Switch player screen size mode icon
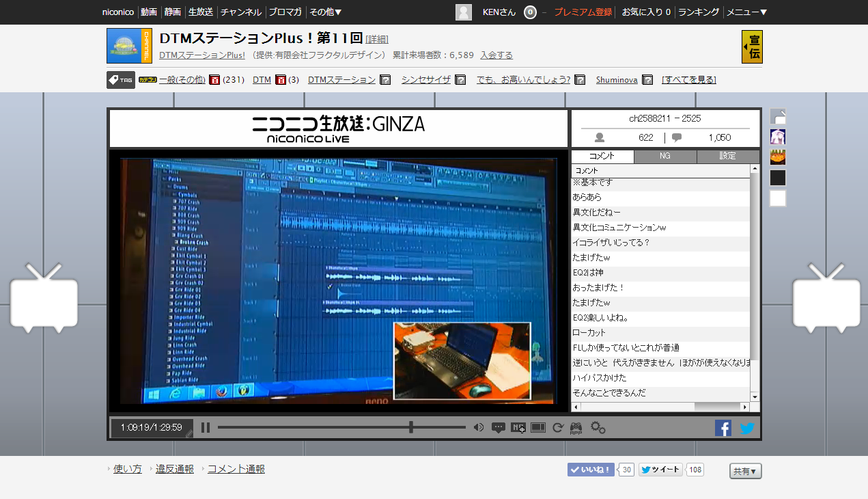The image size is (868, 499). click(x=538, y=428)
